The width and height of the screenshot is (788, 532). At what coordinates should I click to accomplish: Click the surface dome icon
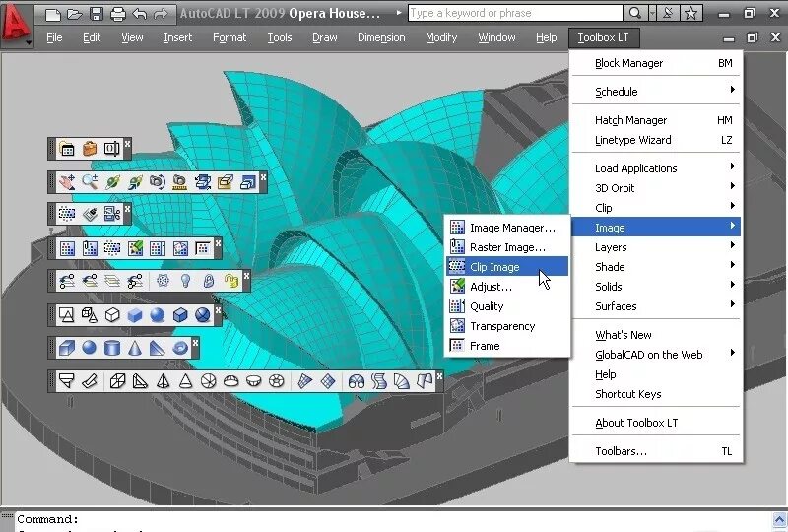[x=230, y=381]
